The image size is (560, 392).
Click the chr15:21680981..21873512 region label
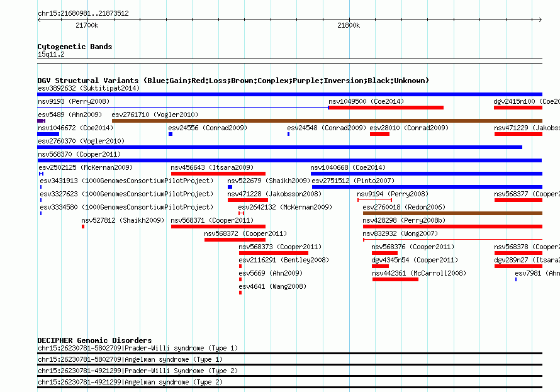[x=83, y=13]
